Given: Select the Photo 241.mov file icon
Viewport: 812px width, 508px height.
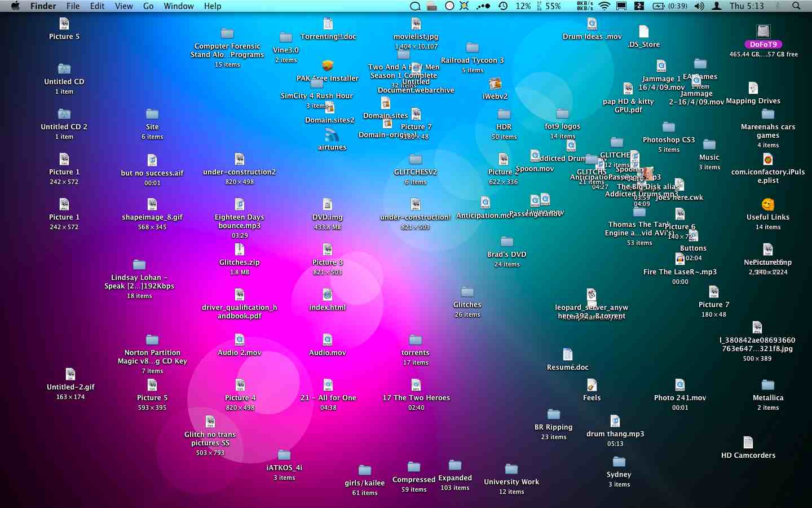Looking at the screenshot, I should click(680, 385).
